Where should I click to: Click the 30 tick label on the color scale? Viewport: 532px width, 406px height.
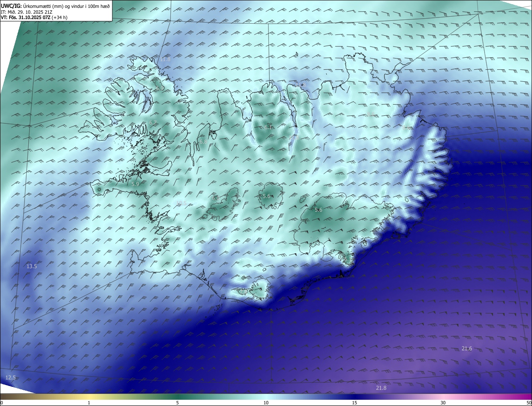click(443, 403)
